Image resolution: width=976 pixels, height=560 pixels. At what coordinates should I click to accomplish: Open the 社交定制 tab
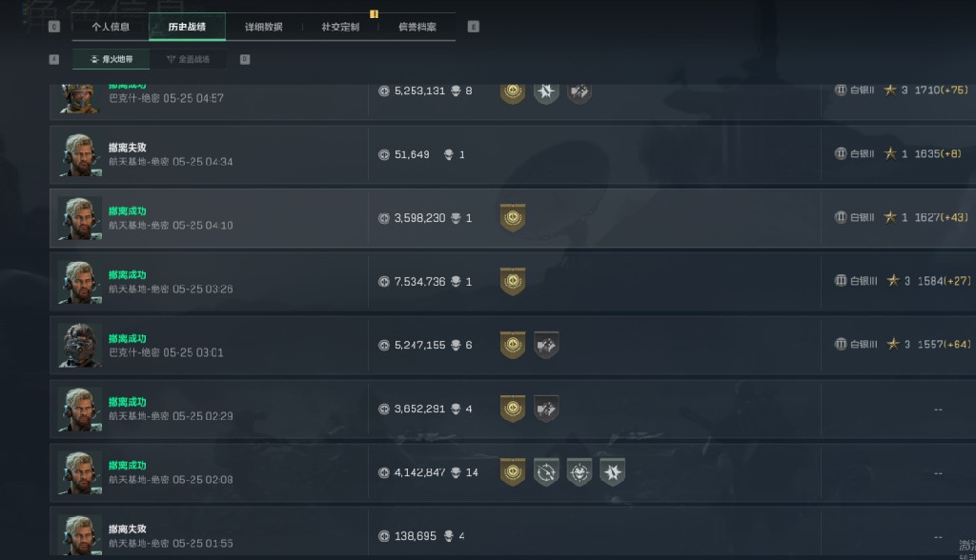(340, 27)
